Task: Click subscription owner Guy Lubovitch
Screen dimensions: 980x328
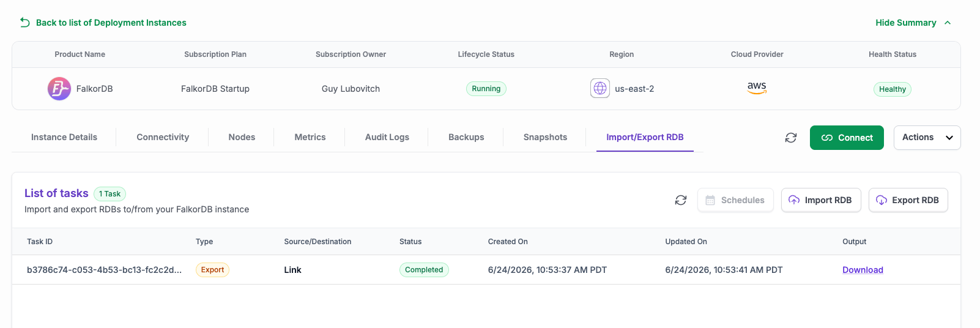Action: (351, 89)
